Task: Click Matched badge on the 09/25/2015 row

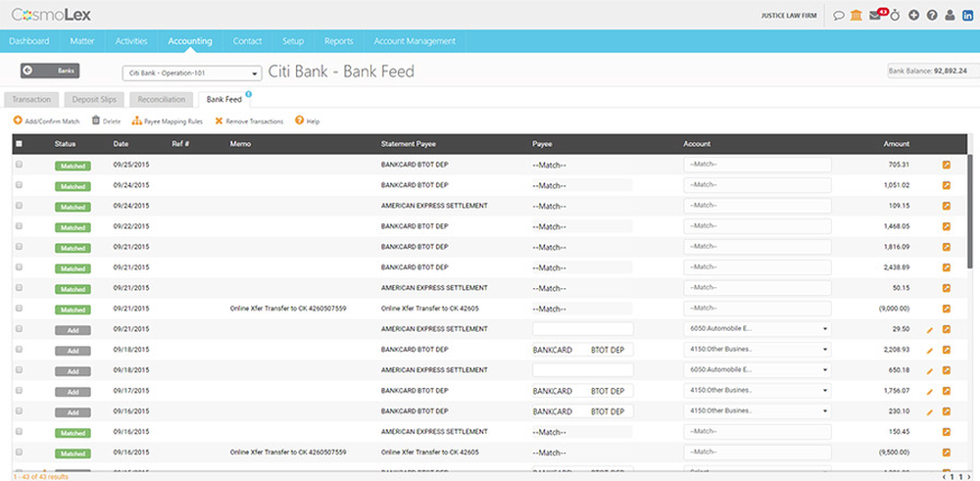Action: (x=73, y=167)
